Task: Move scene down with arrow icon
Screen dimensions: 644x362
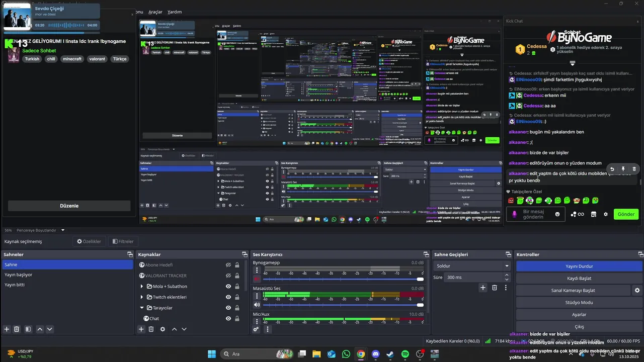Action: [49, 329]
